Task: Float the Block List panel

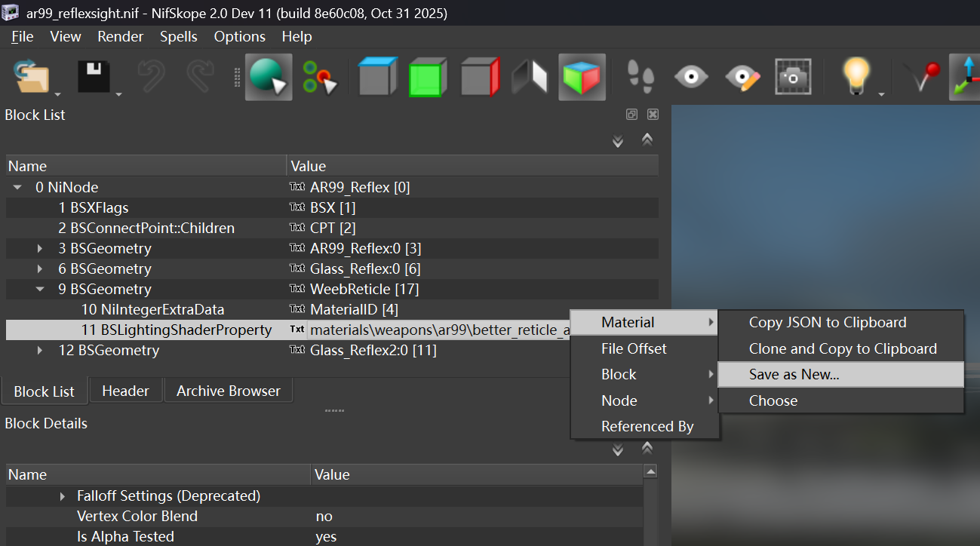Action: pos(631,115)
